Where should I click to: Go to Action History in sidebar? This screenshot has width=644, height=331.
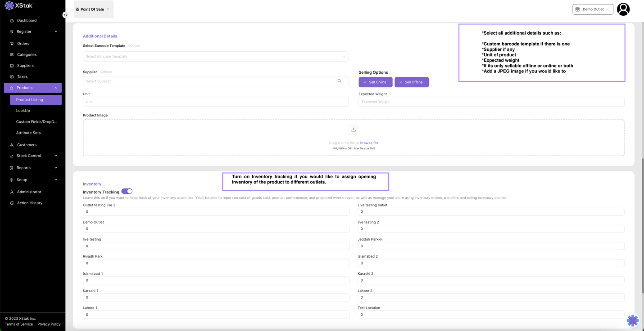click(x=29, y=203)
